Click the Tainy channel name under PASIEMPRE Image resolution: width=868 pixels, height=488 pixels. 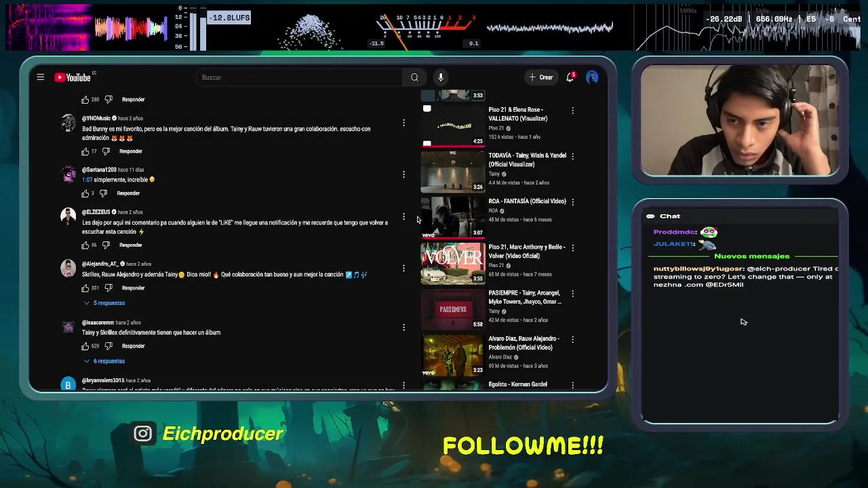tap(494, 311)
